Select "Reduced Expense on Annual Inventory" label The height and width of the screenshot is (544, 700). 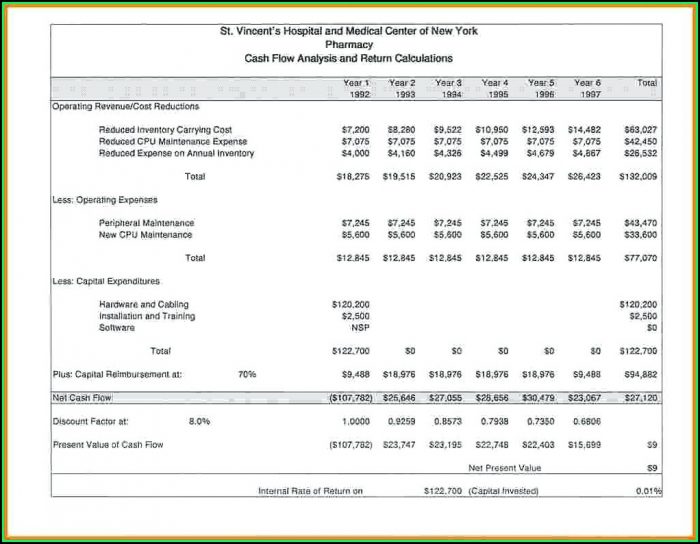pyautogui.click(x=176, y=153)
